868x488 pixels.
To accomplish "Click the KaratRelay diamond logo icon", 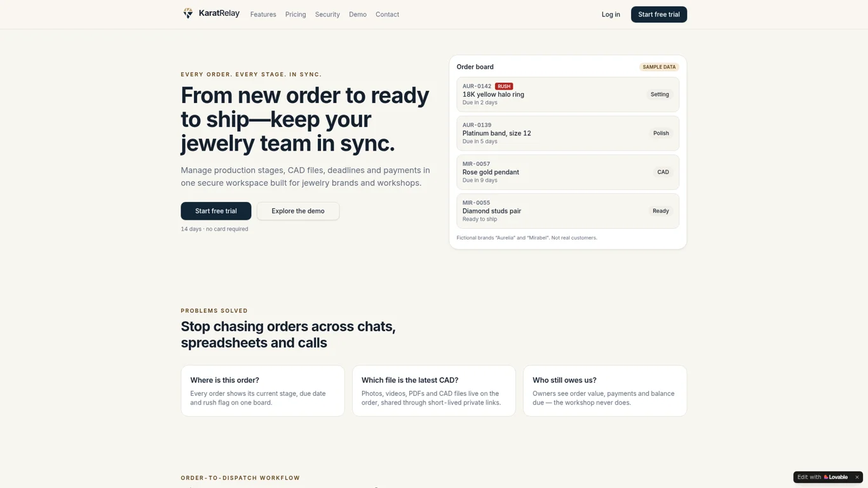I will [x=188, y=13].
